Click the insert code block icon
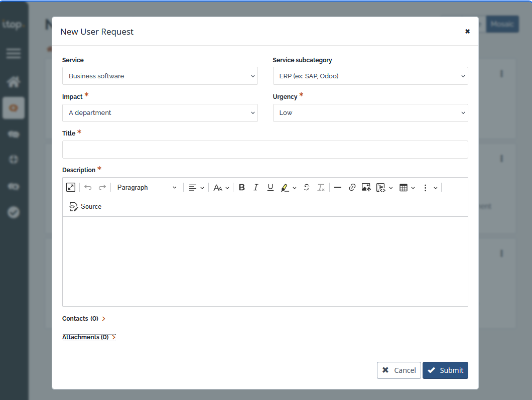 [x=380, y=187]
